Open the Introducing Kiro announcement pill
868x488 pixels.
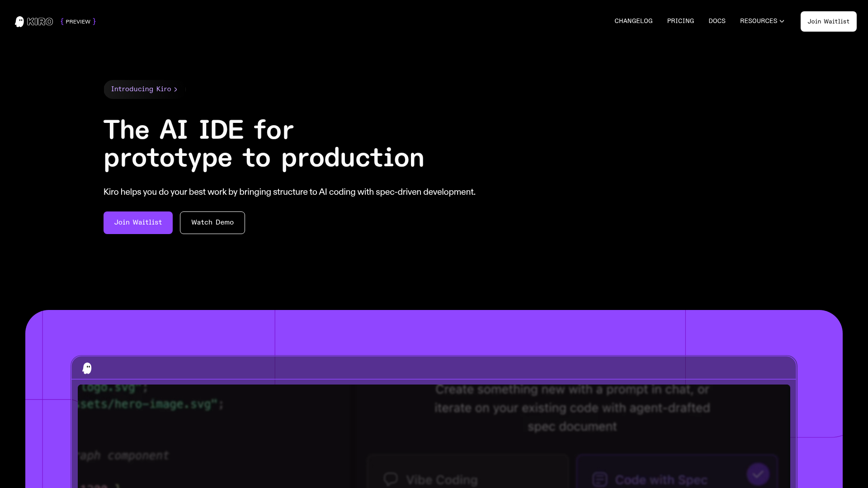coord(141,89)
